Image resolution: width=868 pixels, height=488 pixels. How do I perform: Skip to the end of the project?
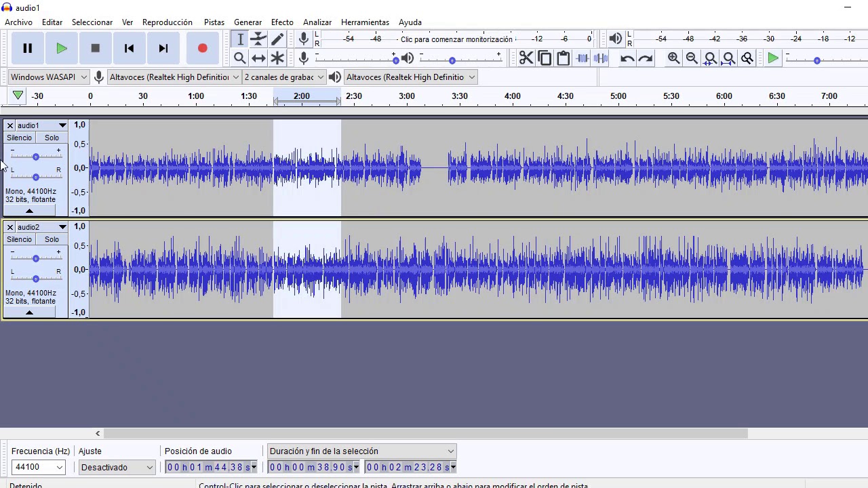[163, 48]
